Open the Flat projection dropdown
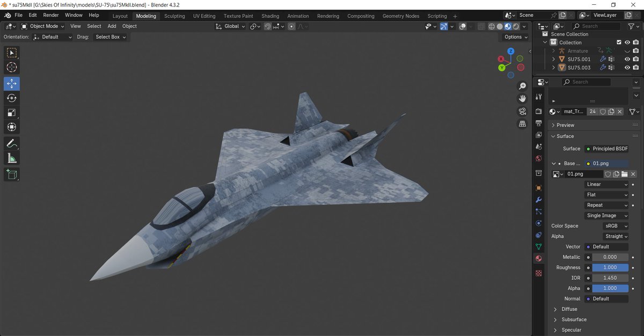Image resolution: width=644 pixels, height=336 pixels. pos(606,195)
